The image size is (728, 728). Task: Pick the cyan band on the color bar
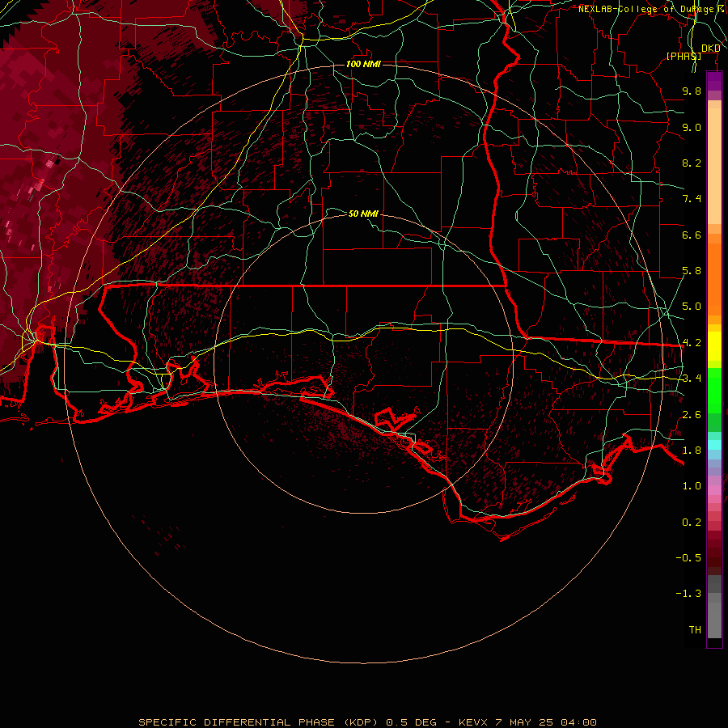tap(714, 445)
